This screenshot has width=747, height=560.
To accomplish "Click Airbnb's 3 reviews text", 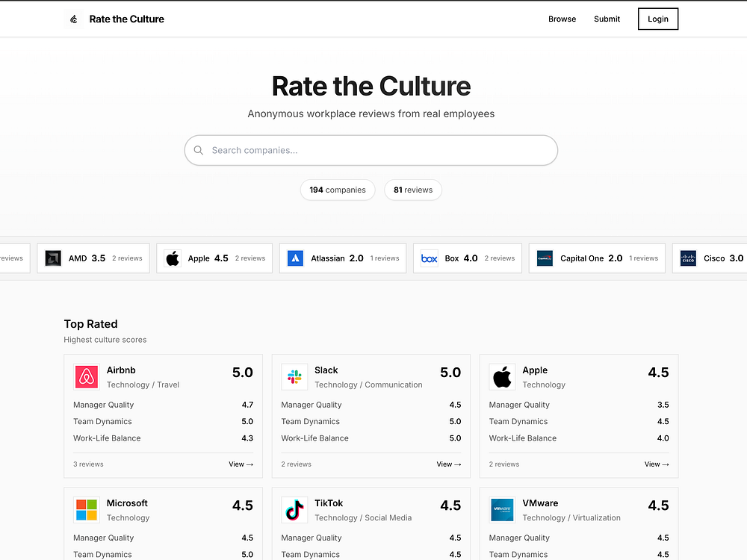I will (88, 464).
